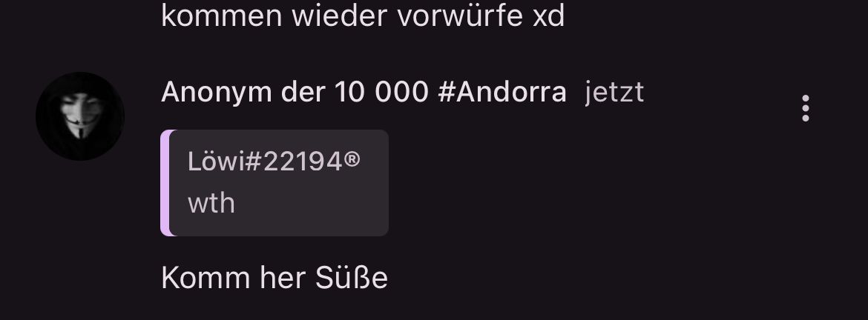Screen dimensions: 868x320
Task: Tap the word "vorwürfe" in top message
Action: (x=460, y=16)
